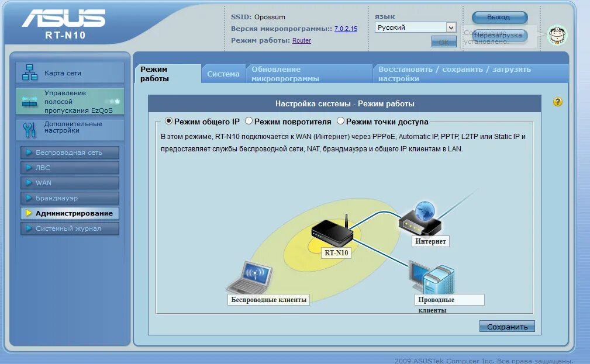Open the network map icon

tap(30, 72)
